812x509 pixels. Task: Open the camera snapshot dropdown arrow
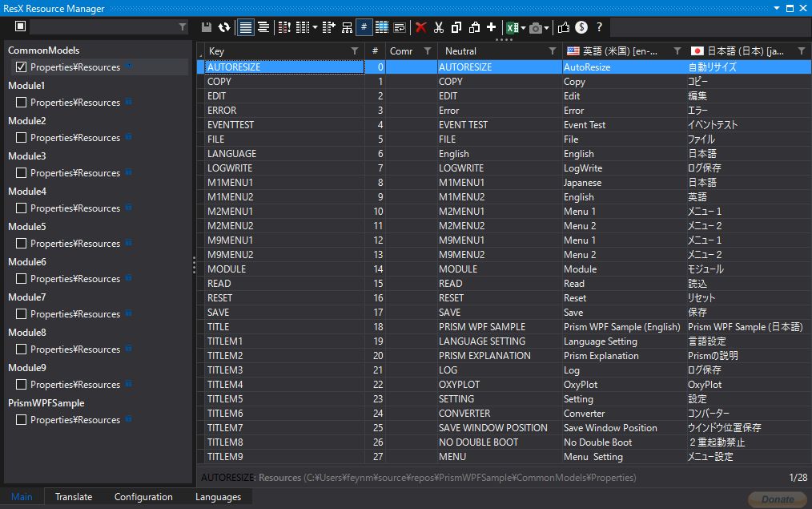546,27
